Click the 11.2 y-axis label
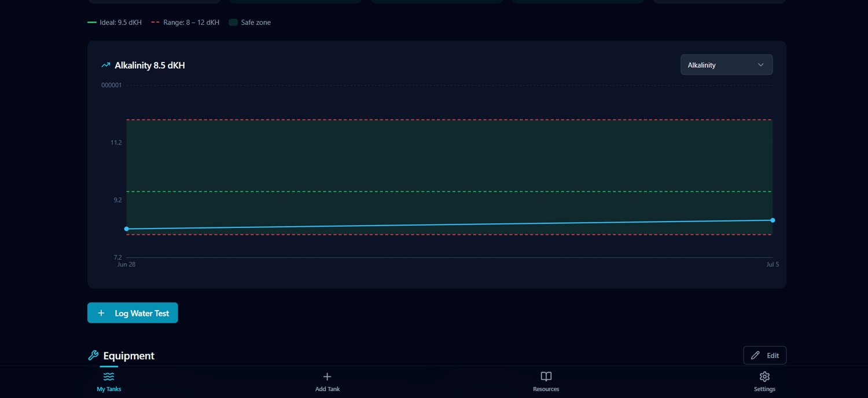The height and width of the screenshot is (398, 868). click(116, 142)
